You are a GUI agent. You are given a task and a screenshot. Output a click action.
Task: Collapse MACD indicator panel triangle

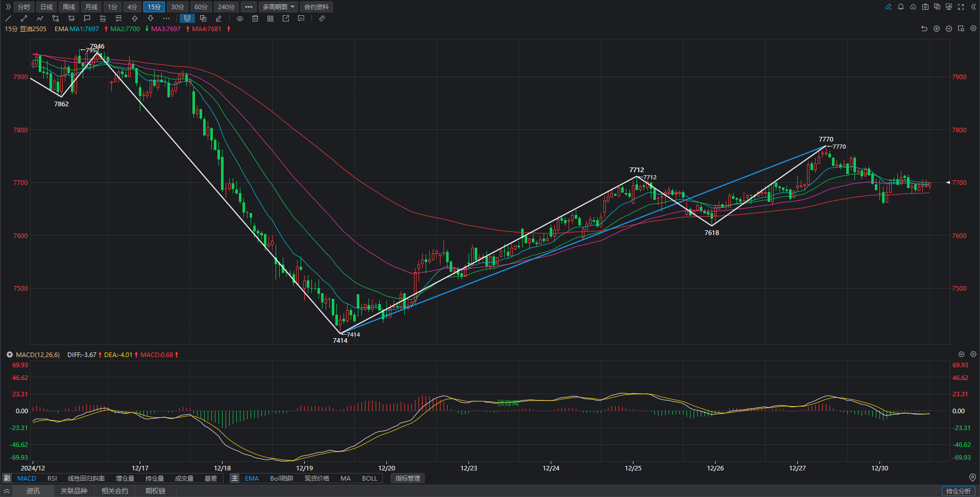click(9, 354)
